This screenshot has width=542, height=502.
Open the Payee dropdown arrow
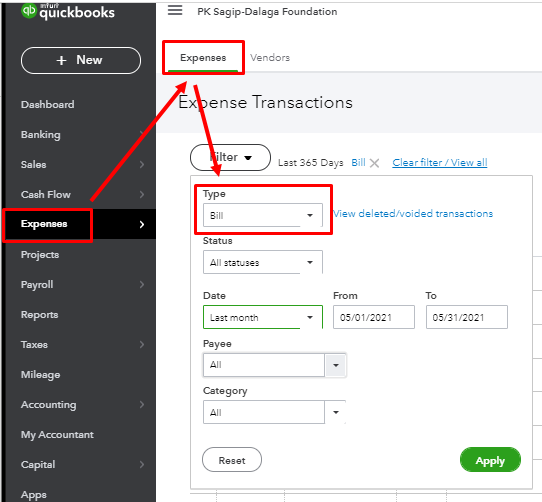point(336,365)
